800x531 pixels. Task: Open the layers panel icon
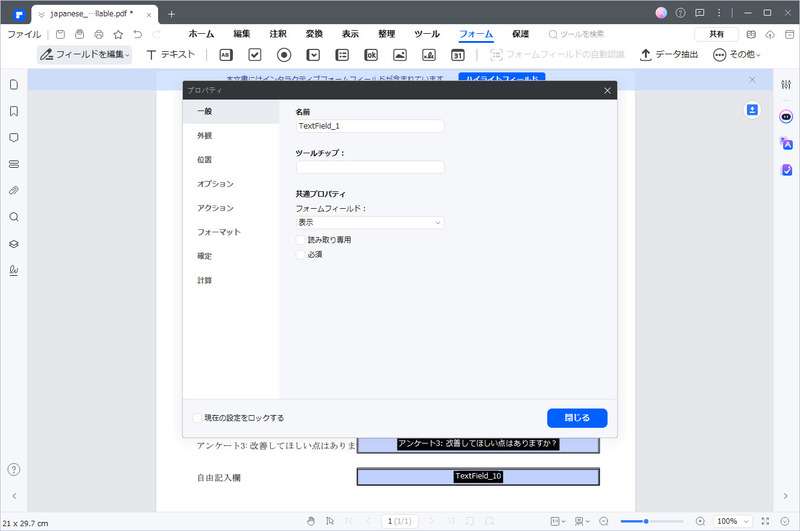pos(14,244)
